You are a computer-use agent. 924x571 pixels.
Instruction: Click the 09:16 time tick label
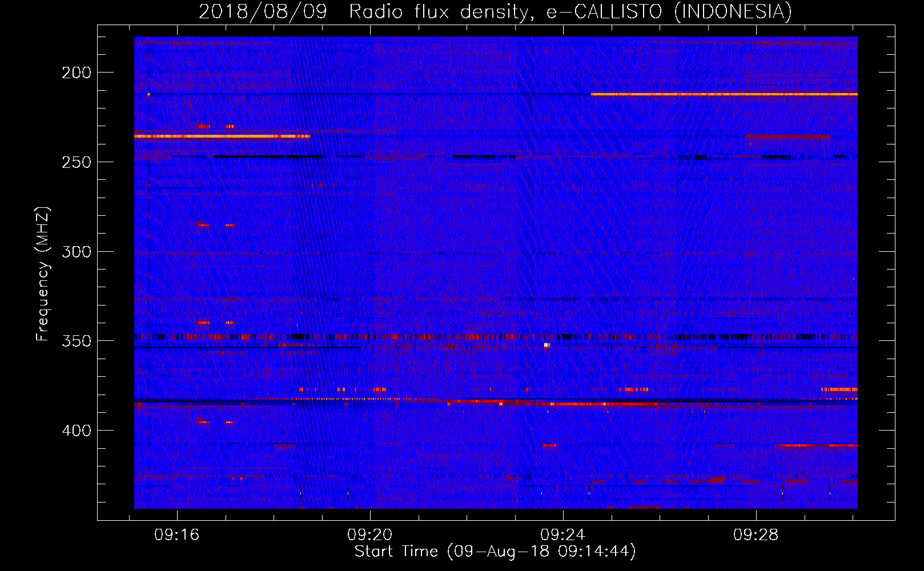pos(177,535)
